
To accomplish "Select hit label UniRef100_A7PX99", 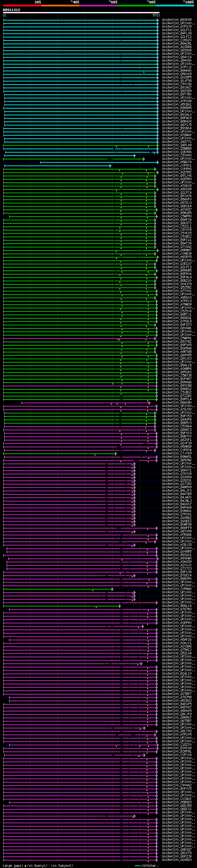I will [176, 101].
